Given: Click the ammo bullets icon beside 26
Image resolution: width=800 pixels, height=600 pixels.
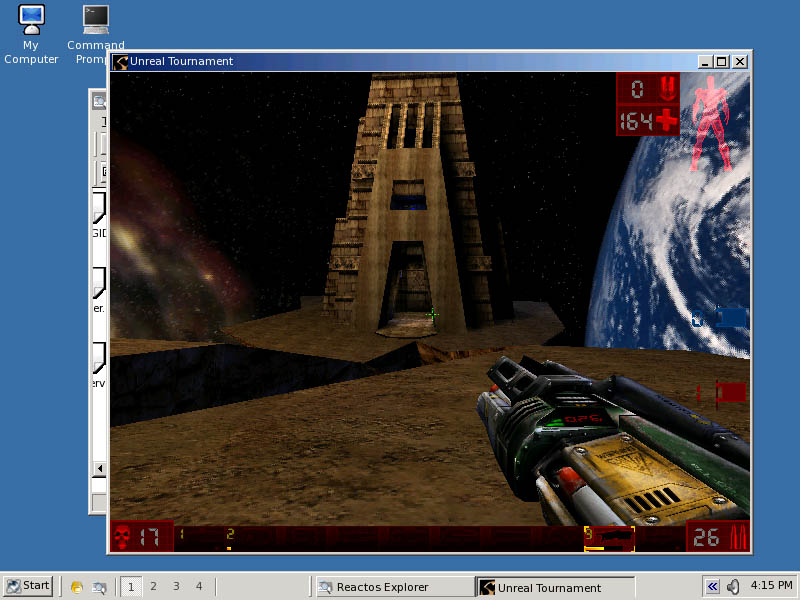Looking at the screenshot, I should [739, 537].
